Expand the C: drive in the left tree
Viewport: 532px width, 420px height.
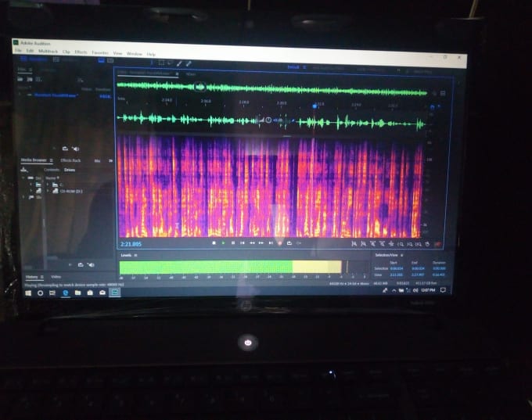coord(31,185)
